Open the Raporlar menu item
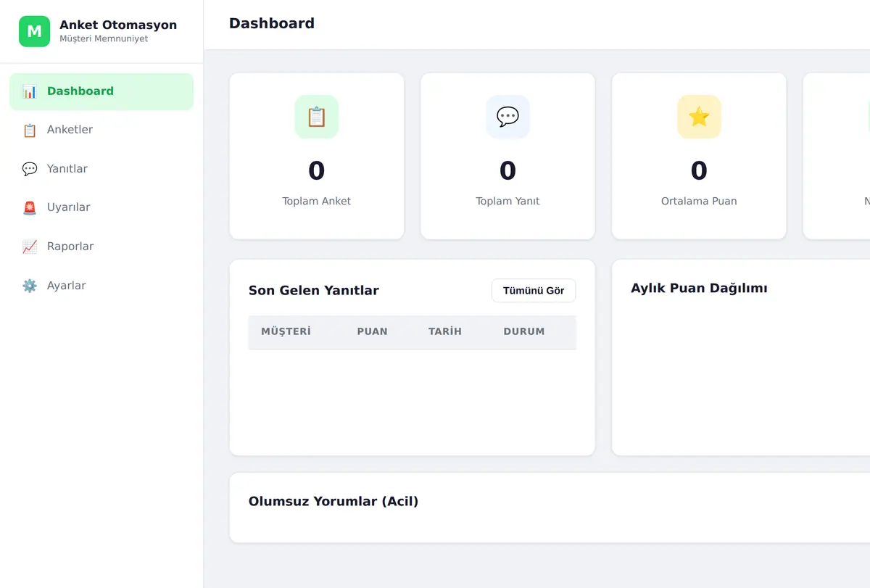 pos(101,247)
